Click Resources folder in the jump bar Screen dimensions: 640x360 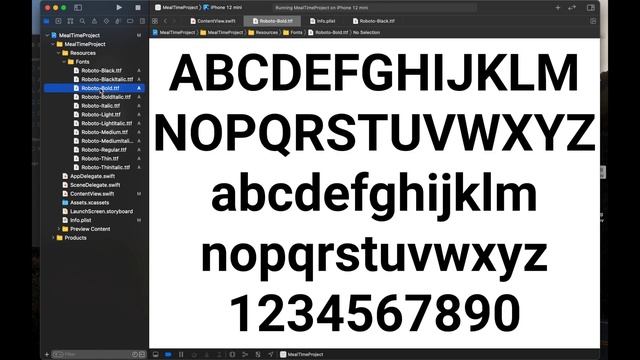(263, 32)
